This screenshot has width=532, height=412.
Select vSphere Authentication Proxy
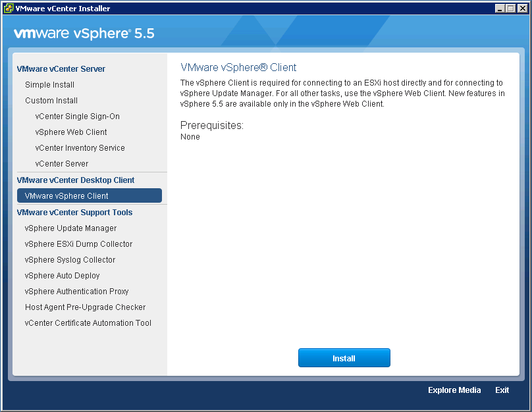(x=76, y=292)
